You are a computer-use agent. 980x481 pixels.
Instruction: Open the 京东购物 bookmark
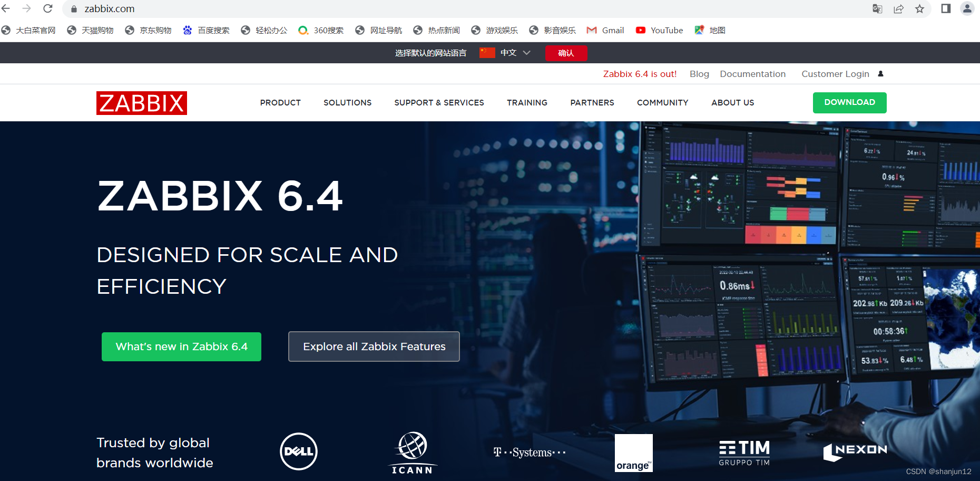(149, 31)
